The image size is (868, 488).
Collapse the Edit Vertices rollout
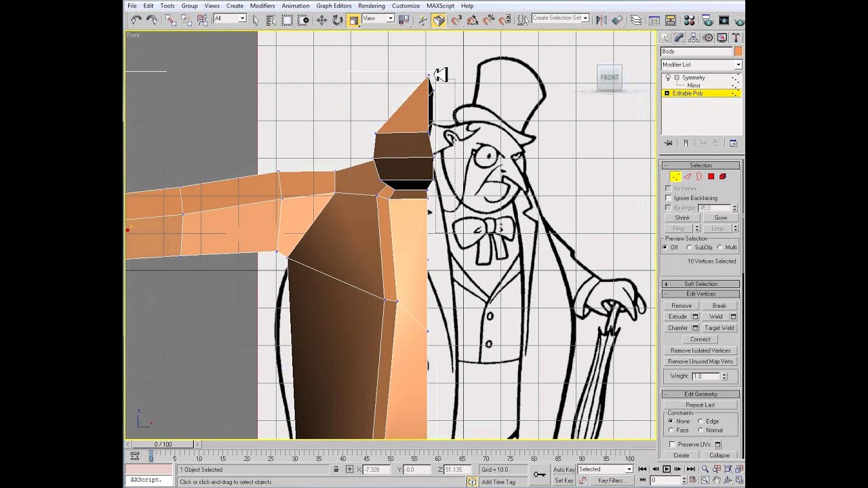(x=701, y=293)
